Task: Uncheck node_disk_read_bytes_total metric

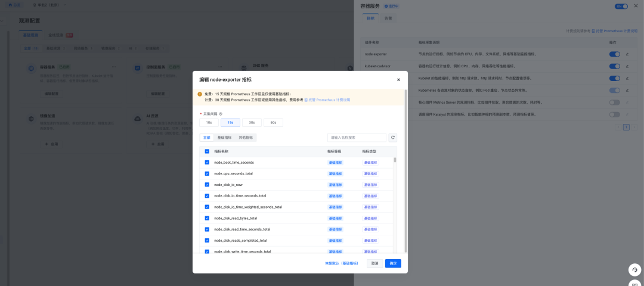Action: tap(207, 218)
